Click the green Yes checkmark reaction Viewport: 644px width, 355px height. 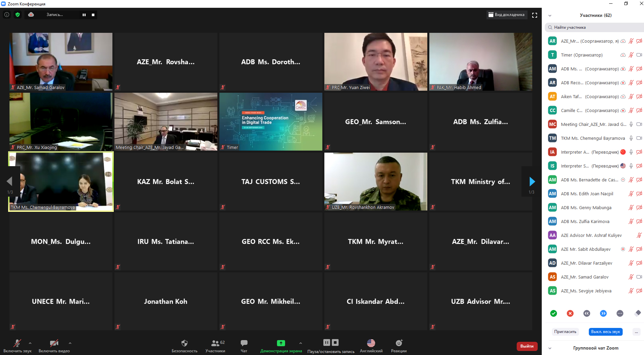click(x=554, y=313)
